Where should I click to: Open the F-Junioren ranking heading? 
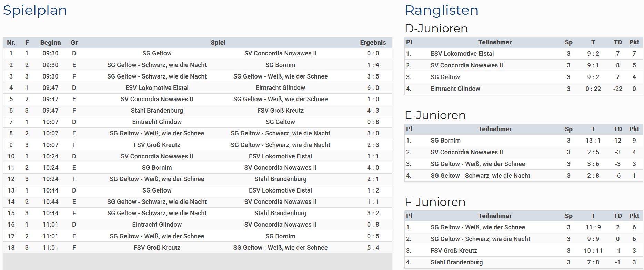[435, 202]
